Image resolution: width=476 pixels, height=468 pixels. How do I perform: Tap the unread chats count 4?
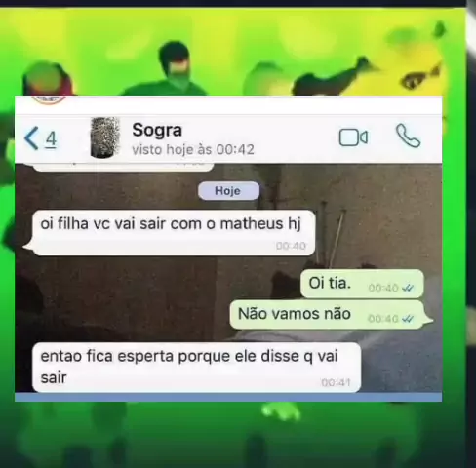(x=51, y=139)
